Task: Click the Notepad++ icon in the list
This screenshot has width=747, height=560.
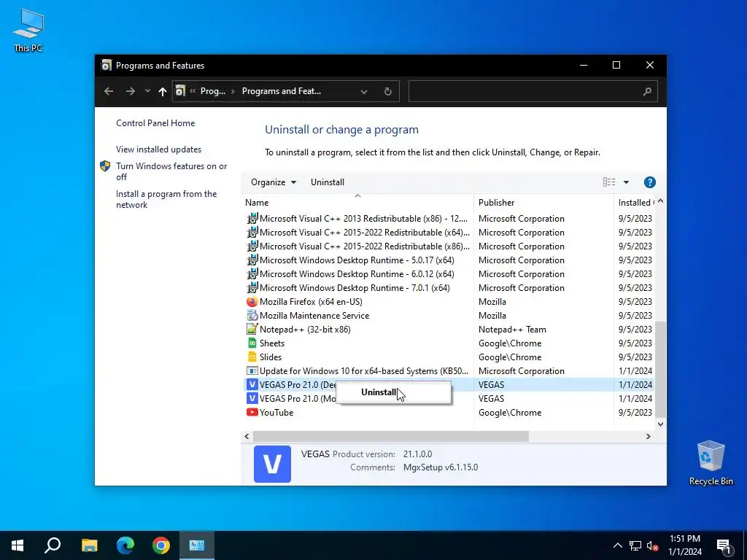Action: tap(252, 329)
